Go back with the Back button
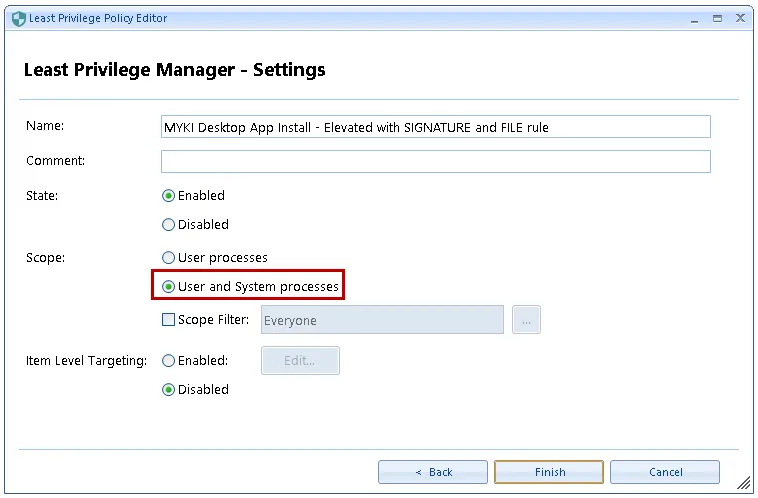The height and width of the screenshot is (498, 758). 433,472
